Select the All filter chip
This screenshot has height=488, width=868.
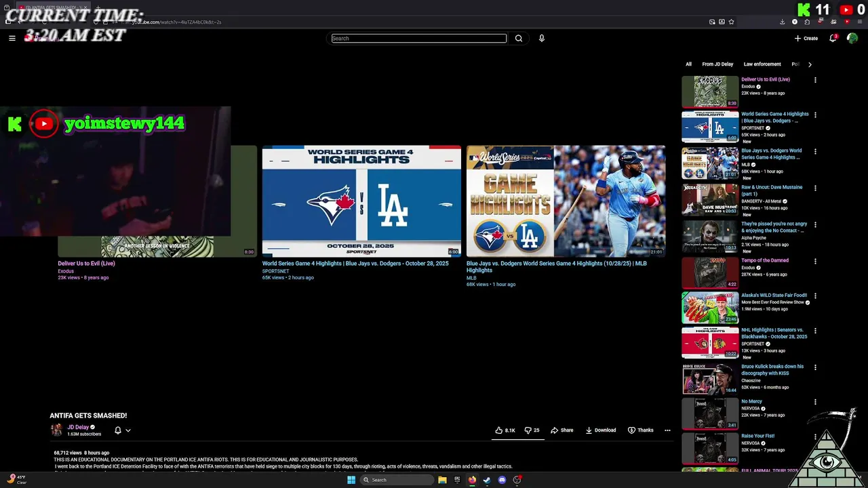pyautogui.click(x=688, y=64)
